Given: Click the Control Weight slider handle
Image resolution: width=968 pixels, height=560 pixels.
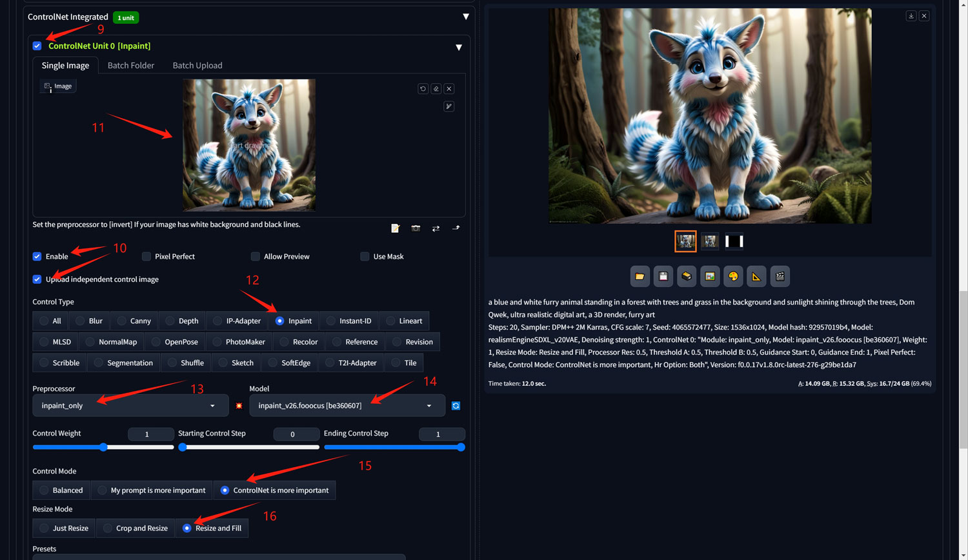Looking at the screenshot, I should click(x=103, y=447).
